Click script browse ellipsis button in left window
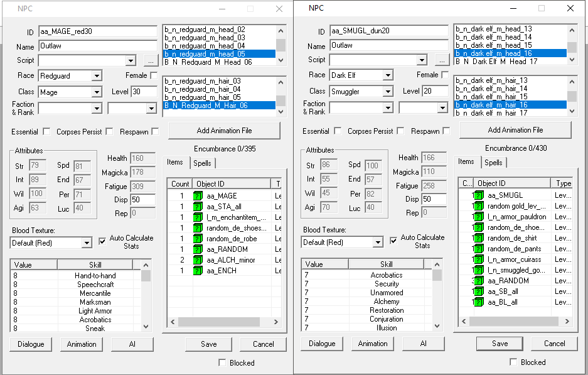This screenshot has height=375, width=588. [x=151, y=60]
